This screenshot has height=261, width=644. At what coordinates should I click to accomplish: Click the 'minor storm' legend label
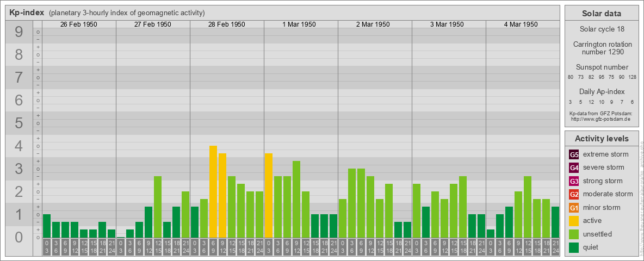[602, 208]
